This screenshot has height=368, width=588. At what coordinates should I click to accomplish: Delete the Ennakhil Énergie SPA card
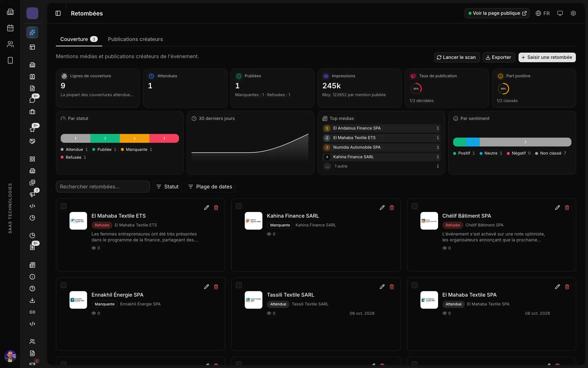216,287
